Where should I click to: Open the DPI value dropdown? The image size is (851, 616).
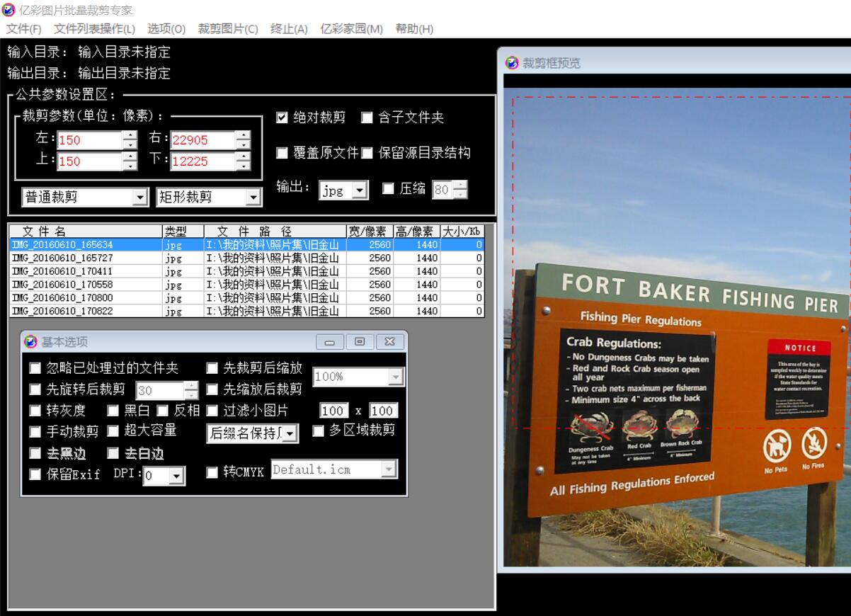point(176,476)
